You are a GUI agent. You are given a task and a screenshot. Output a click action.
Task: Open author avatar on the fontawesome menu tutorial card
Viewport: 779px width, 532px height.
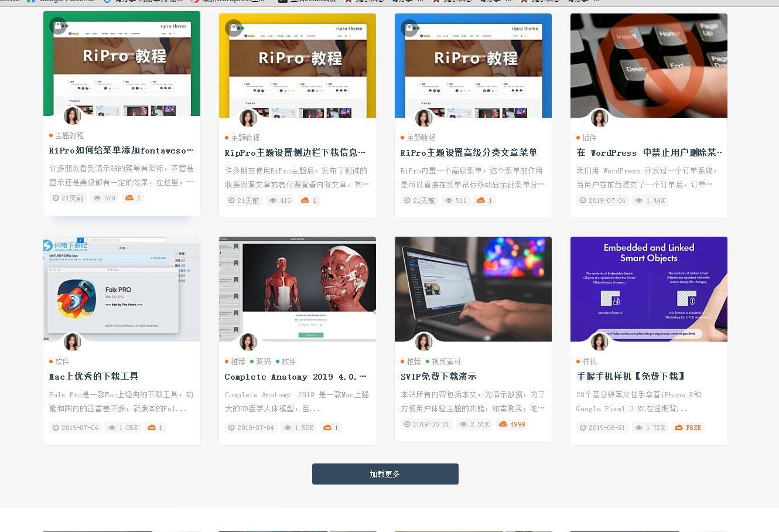[73, 115]
